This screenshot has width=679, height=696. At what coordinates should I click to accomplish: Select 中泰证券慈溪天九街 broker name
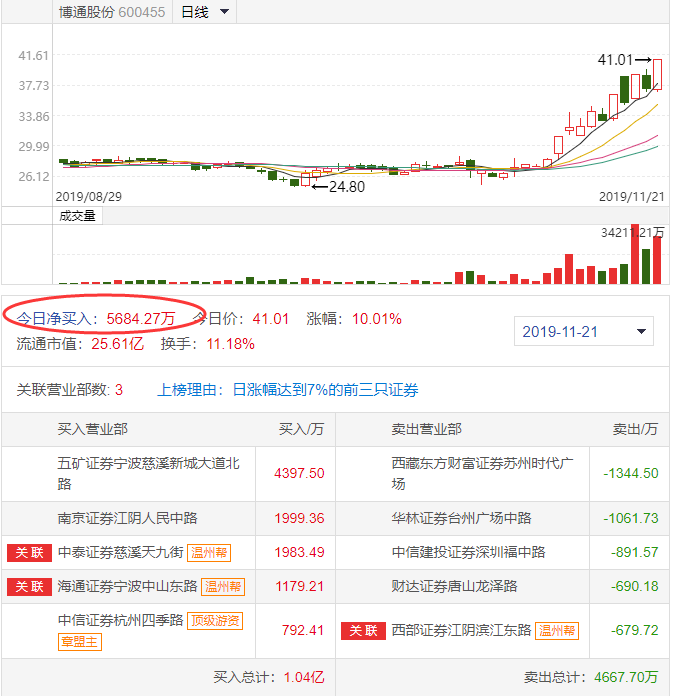point(120,553)
